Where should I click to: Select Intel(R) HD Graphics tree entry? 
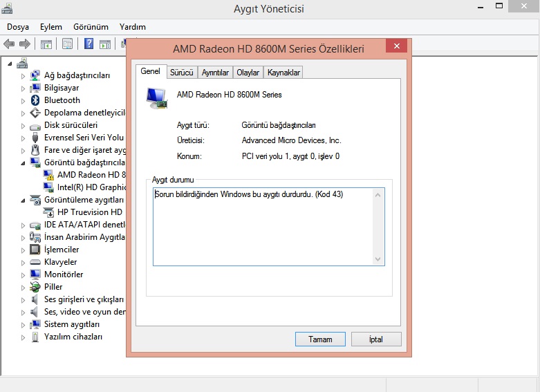point(91,187)
